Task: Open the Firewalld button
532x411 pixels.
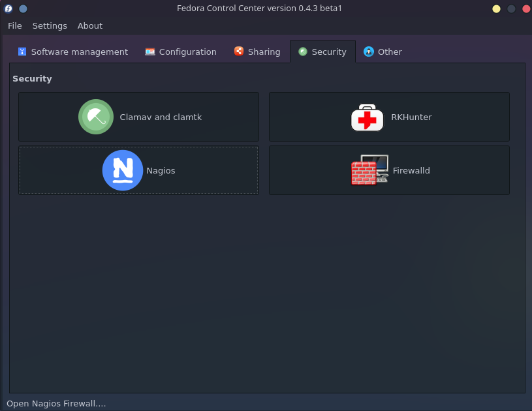Action: click(x=389, y=170)
